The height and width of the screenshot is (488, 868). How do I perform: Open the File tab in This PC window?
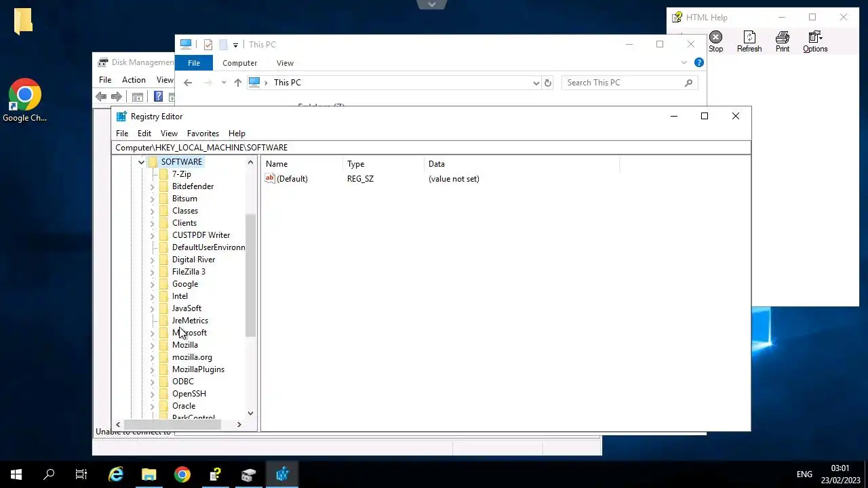point(194,63)
